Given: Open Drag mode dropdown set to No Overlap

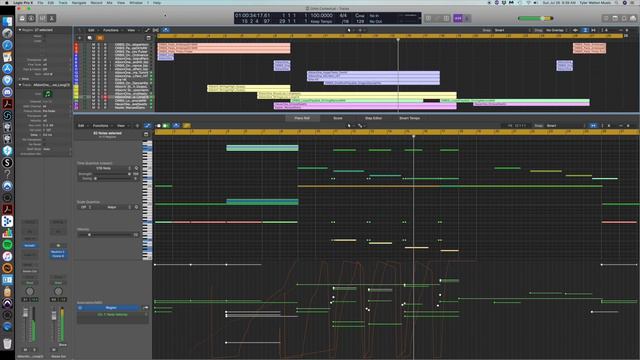Looking at the screenshot, I should (x=557, y=30).
